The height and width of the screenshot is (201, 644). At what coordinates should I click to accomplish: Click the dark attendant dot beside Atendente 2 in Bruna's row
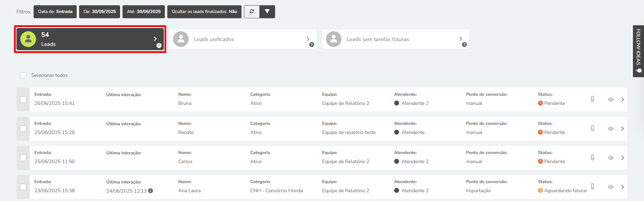click(397, 103)
